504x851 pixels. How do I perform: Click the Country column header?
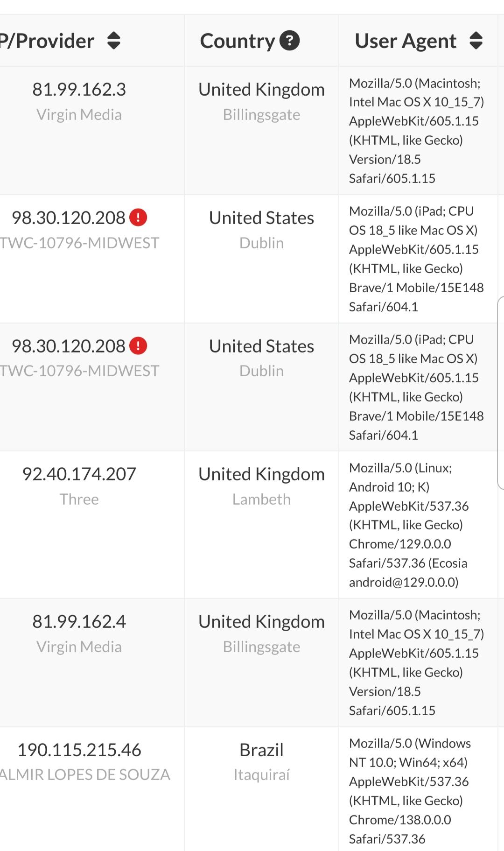(x=238, y=41)
